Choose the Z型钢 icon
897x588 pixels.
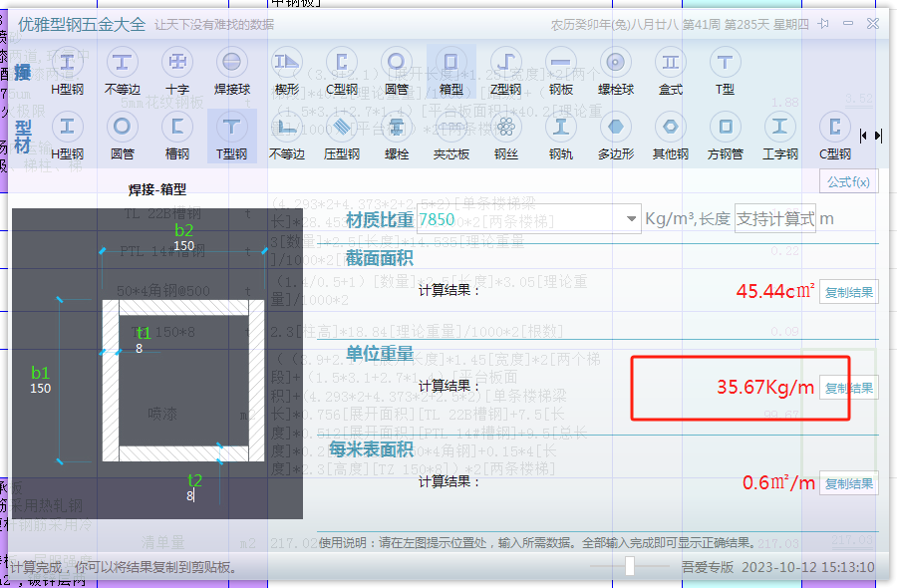point(505,72)
